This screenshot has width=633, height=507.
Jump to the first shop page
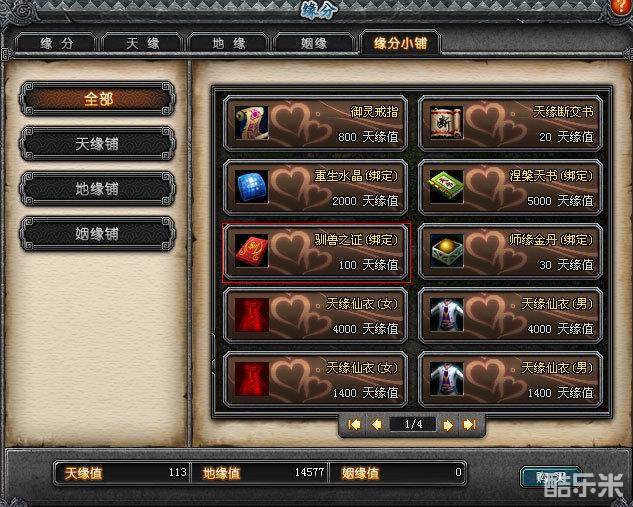point(354,425)
